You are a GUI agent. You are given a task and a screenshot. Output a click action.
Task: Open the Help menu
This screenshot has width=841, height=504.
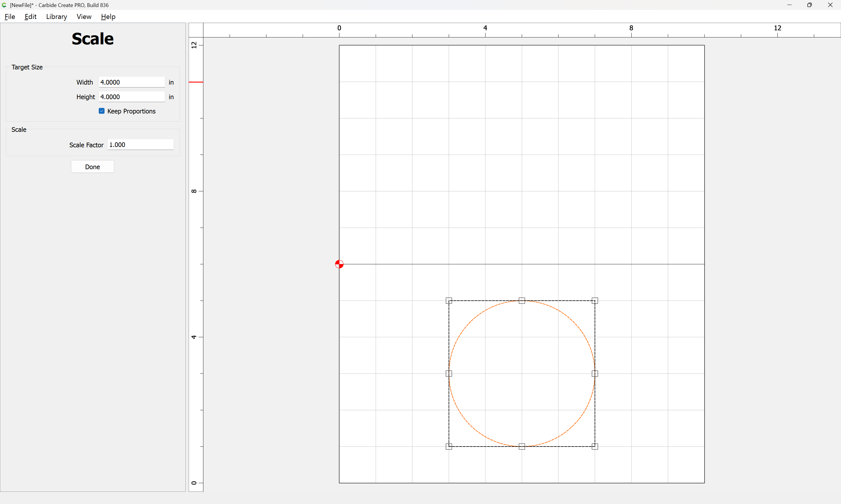pos(108,17)
